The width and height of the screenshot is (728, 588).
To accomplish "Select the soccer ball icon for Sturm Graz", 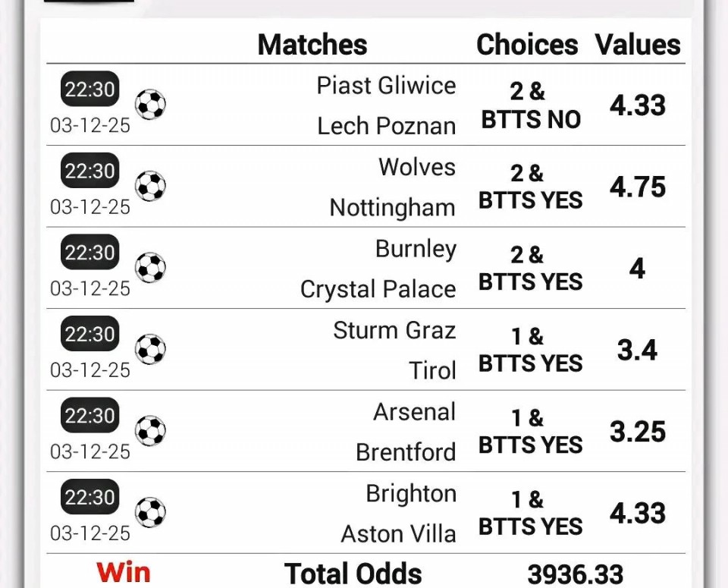I will point(150,349).
